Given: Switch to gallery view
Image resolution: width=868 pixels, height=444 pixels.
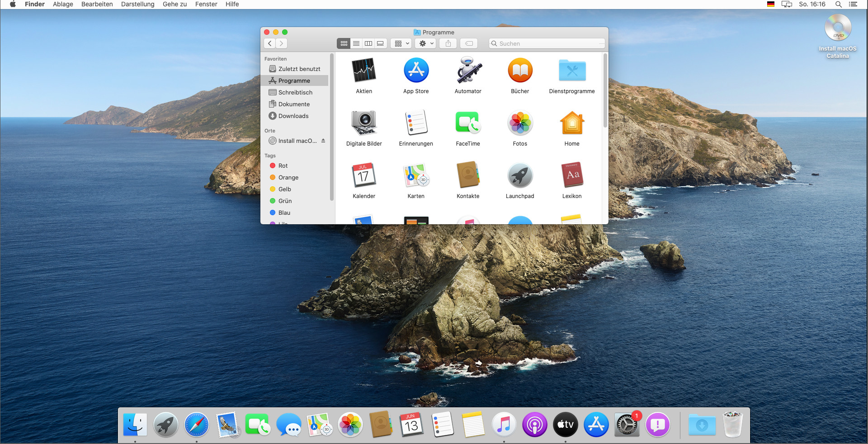Looking at the screenshot, I should pos(381,43).
